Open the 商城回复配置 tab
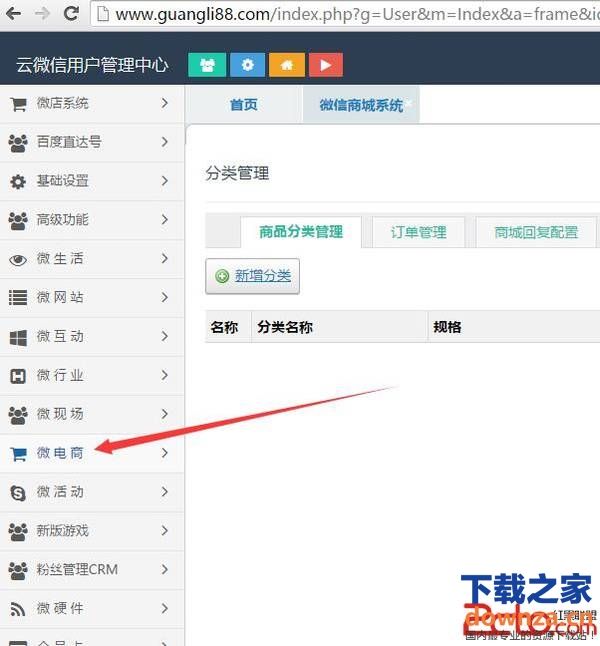The height and width of the screenshot is (646, 600). point(536,232)
